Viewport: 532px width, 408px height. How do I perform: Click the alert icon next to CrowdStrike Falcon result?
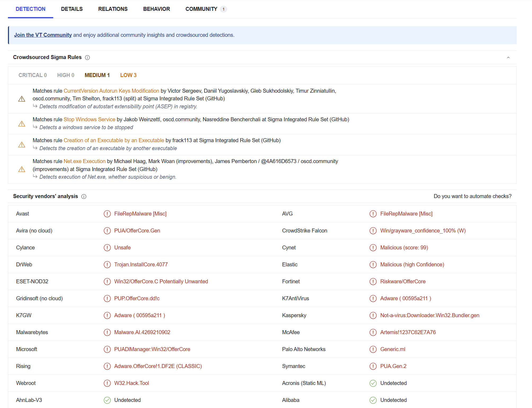click(373, 231)
